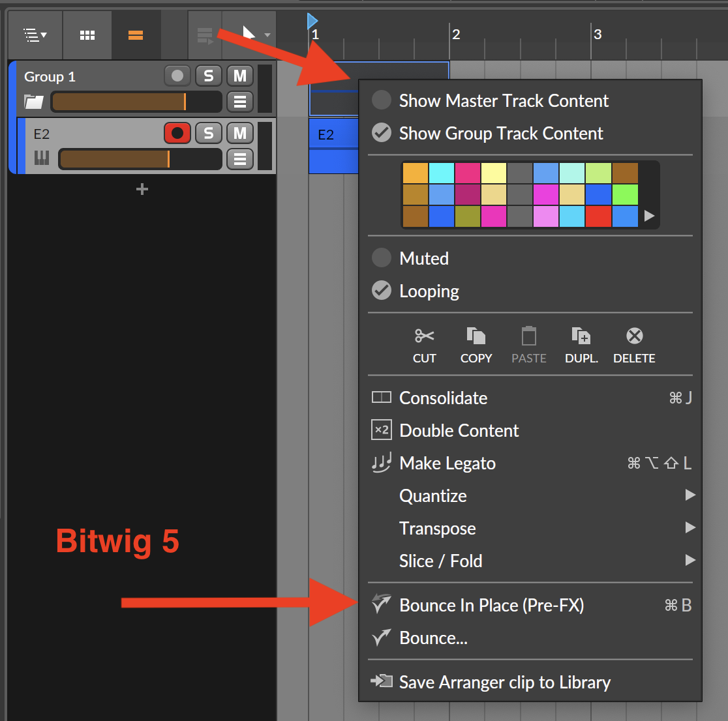Cut the clip via scissors icon
728x721 pixels.
point(425,346)
